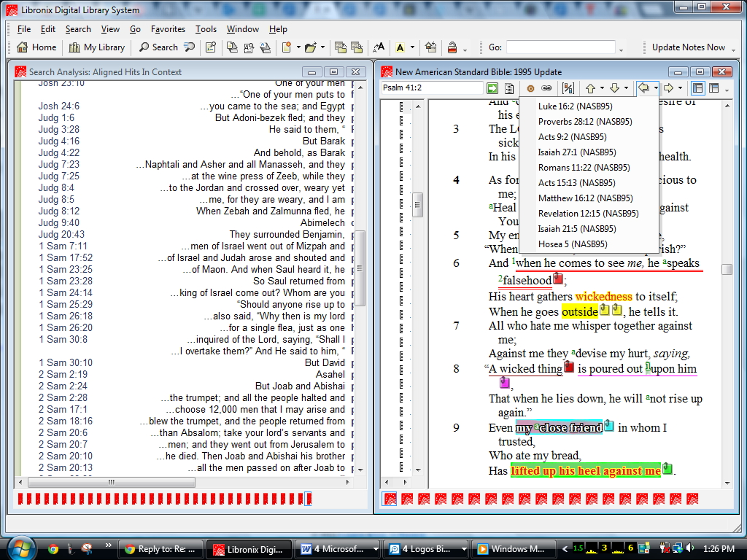Click the 1 Sam 17:52 reference link
747x560 pixels.
[x=66, y=257]
